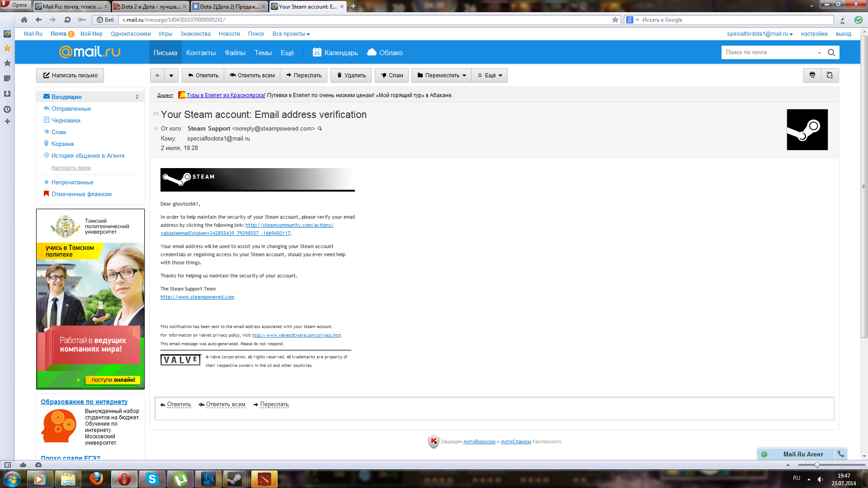
Task: Click the print icon above the message
Action: tap(812, 75)
